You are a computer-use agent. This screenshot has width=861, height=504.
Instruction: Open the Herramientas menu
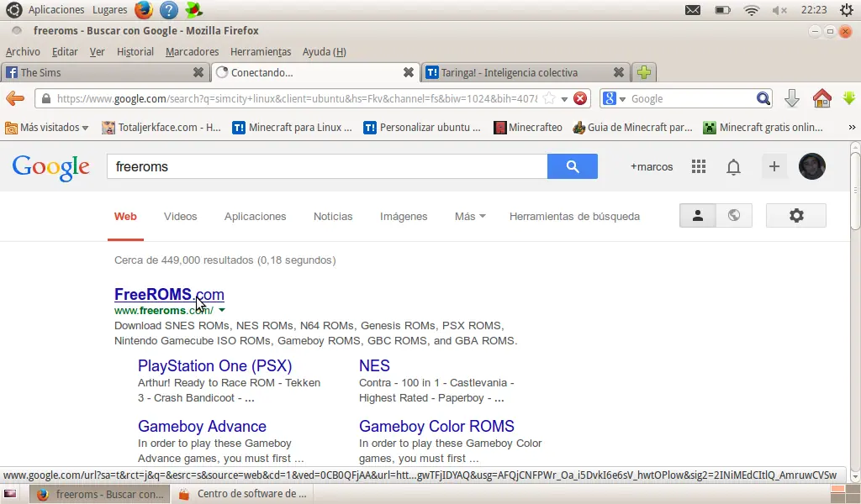tap(261, 51)
